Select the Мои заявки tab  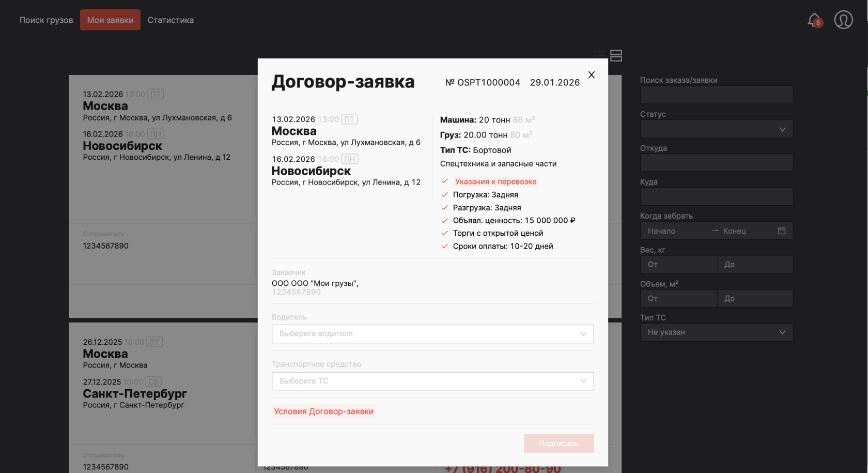110,20
